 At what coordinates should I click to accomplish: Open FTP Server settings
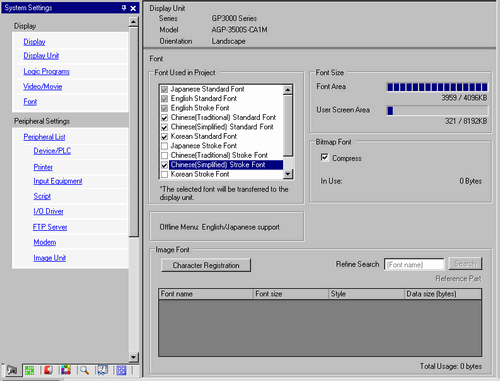(50, 227)
